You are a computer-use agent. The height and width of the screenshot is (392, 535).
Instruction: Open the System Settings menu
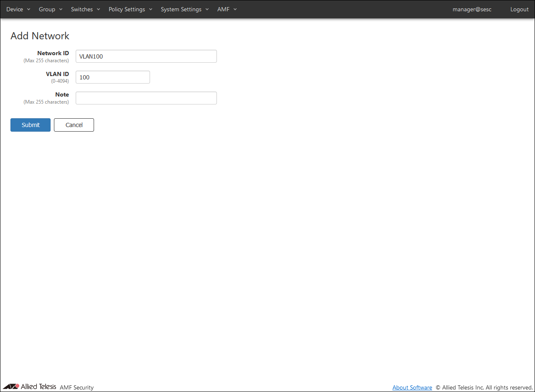click(x=181, y=9)
